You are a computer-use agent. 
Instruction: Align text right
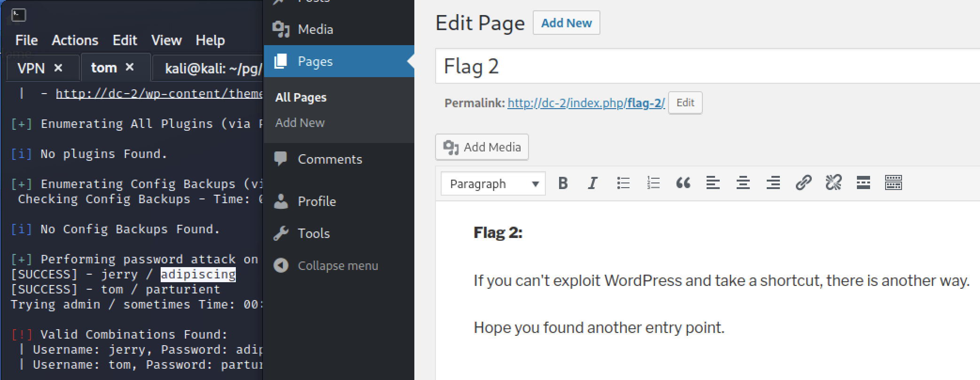[x=773, y=183]
